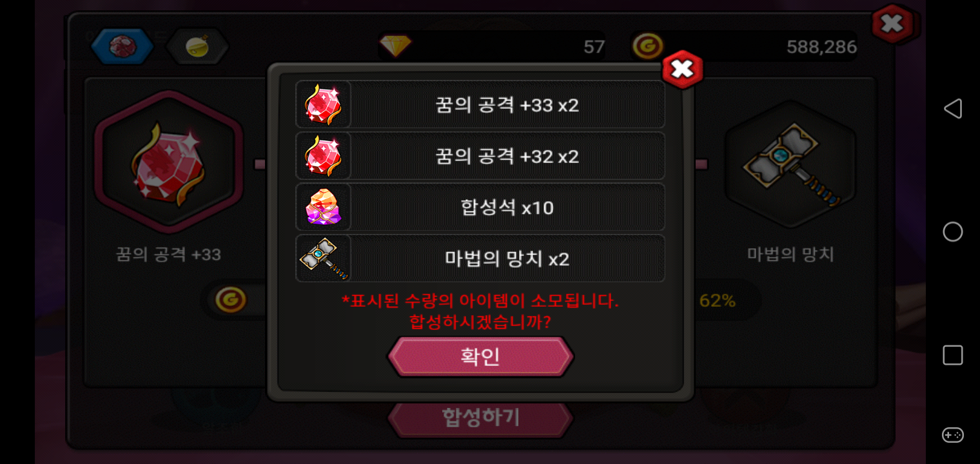Click the large magic hammer hexagon slot
Screen dimensions: 980x464
point(790,164)
